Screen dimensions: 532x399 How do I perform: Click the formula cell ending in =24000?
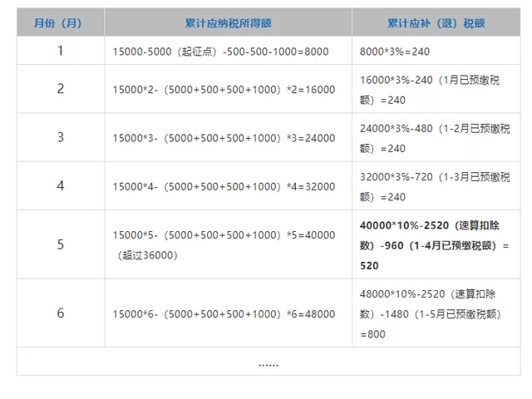click(x=224, y=138)
